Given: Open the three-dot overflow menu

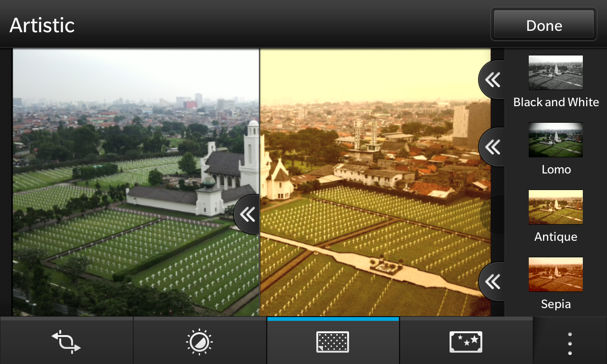Looking at the screenshot, I should click(570, 343).
